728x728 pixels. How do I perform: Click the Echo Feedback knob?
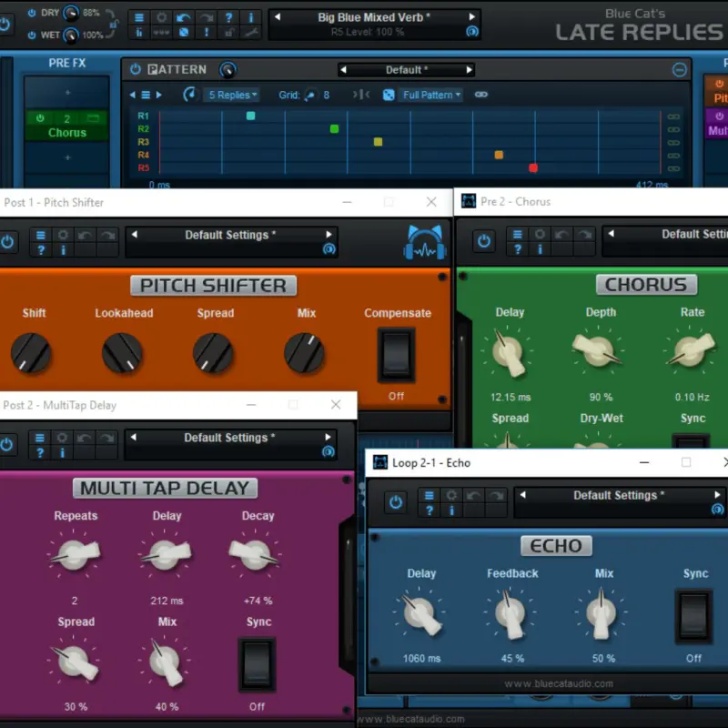[511, 613]
